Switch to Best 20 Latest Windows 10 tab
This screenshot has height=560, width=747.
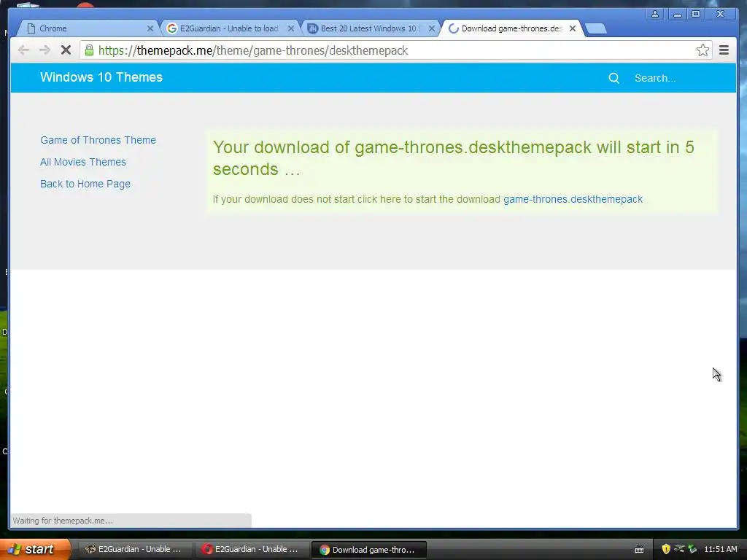pyautogui.click(x=370, y=28)
